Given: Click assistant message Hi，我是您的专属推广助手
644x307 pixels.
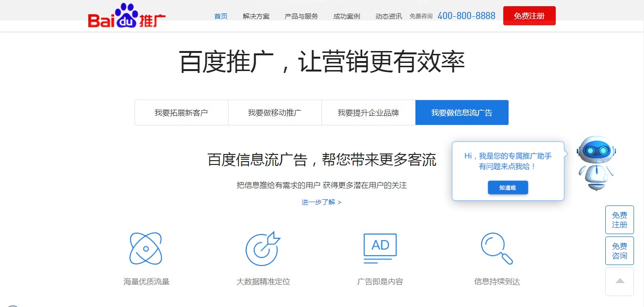Looking at the screenshot, I should [508, 156].
